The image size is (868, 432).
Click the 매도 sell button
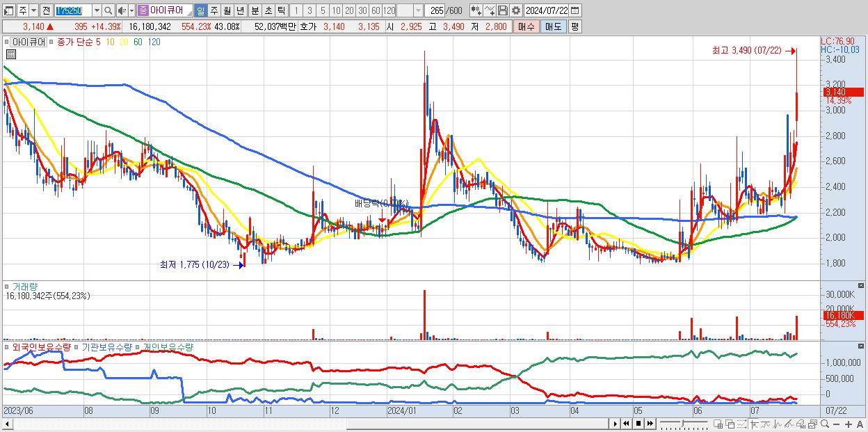tap(554, 26)
